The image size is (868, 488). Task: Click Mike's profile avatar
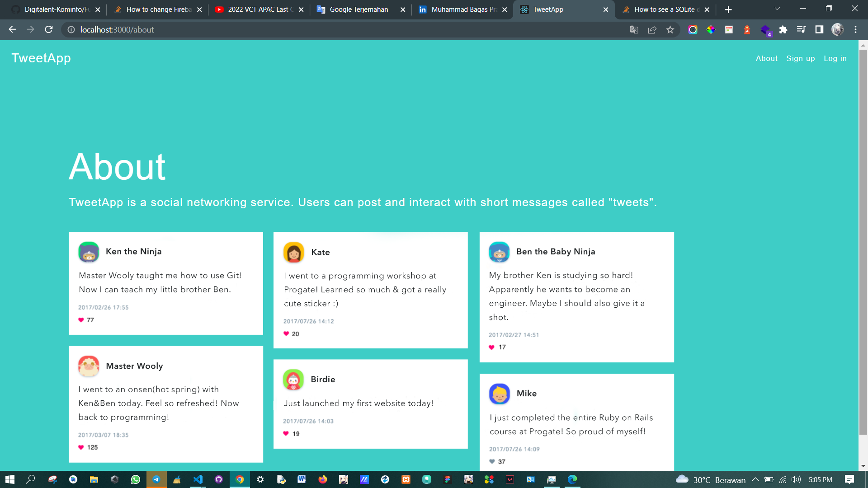499,394
